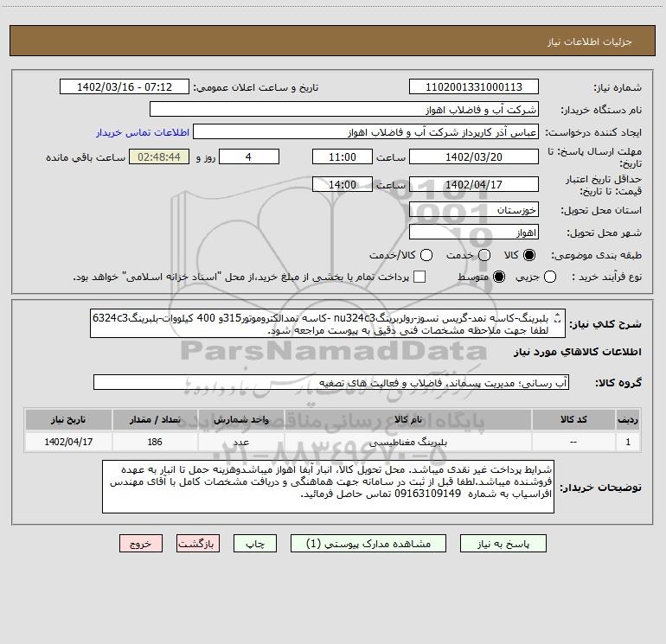
Task: Select the بلبرینگ مغناطیسی table row
Action: (x=333, y=442)
